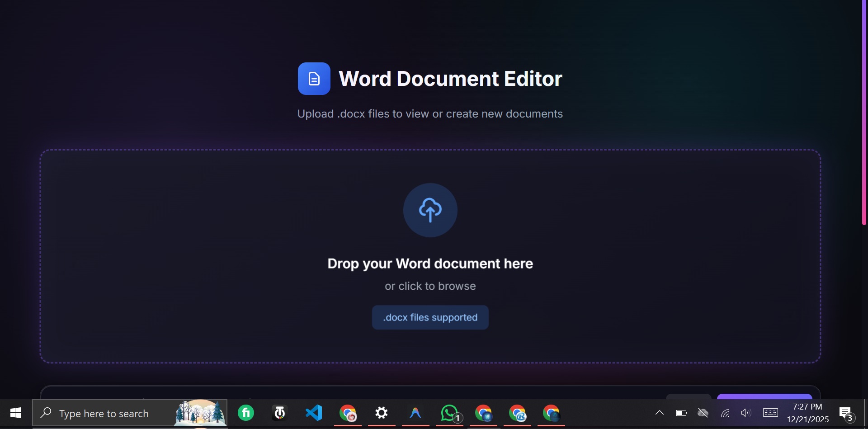The height and width of the screenshot is (429, 868).
Task: Click the .docx files supported badge
Action: 430,317
